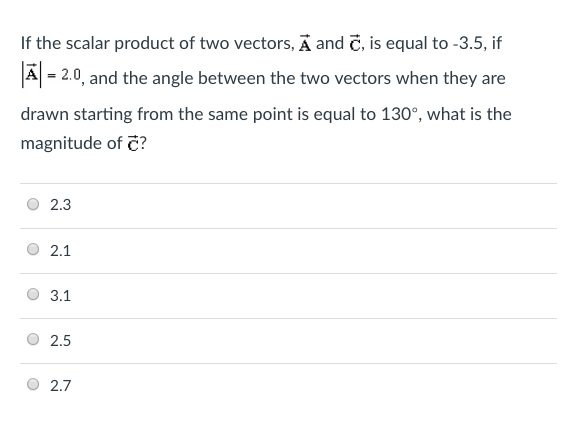The width and height of the screenshot is (575, 426).
Task: Select the 2.7 radio button
Action: coord(33,384)
